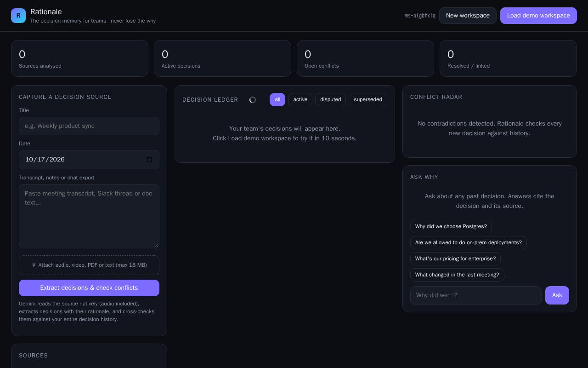Filter ledger by 'active' decisions

pyautogui.click(x=300, y=100)
